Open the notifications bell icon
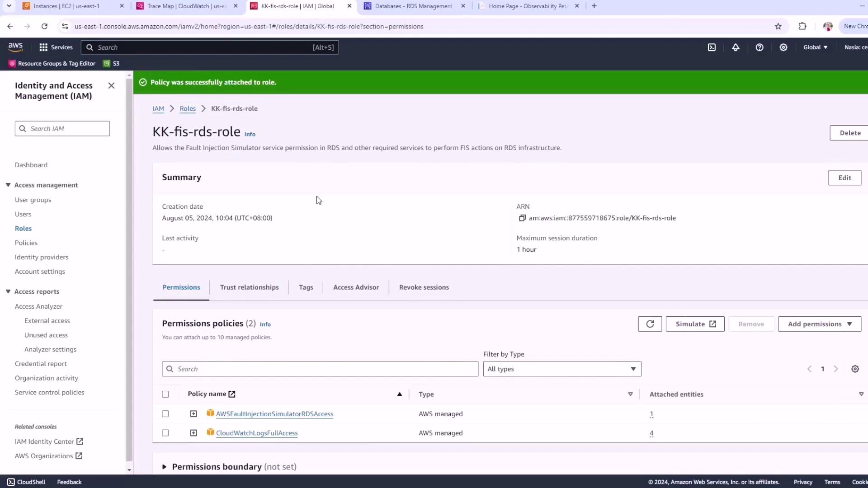This screenshot has height=488, width=868. (x=736, y=47)
